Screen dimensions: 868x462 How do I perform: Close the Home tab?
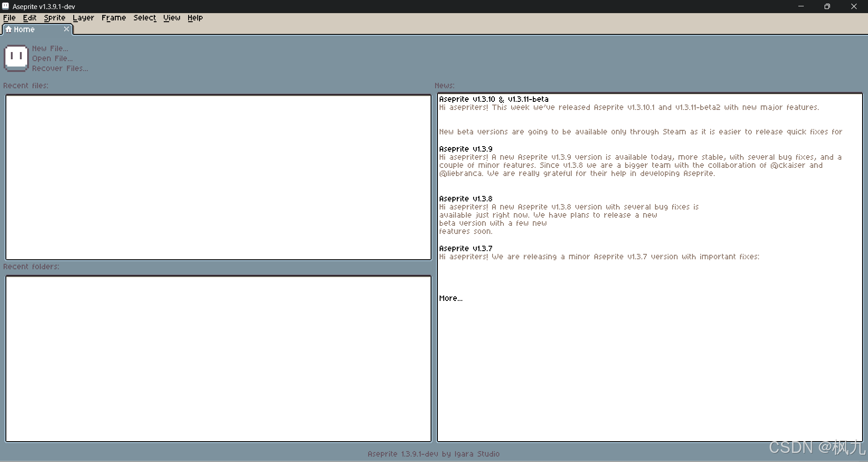pyautogui.click(x=66, y=29)
